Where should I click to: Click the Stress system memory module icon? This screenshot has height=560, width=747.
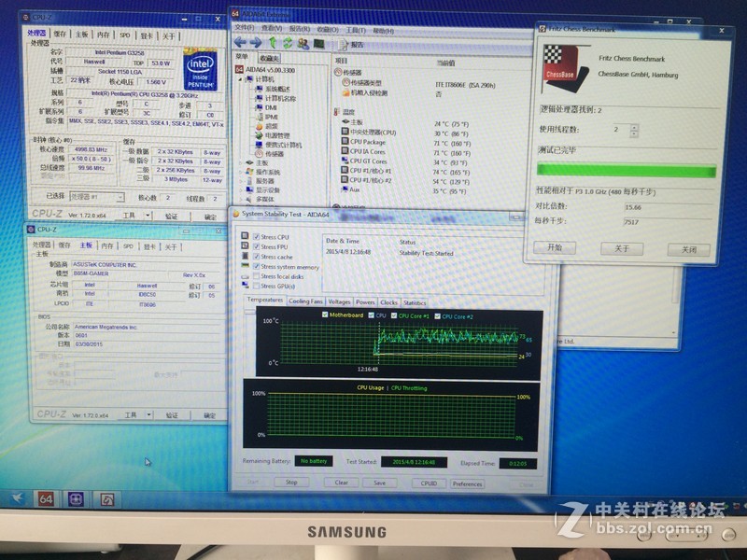245,266
